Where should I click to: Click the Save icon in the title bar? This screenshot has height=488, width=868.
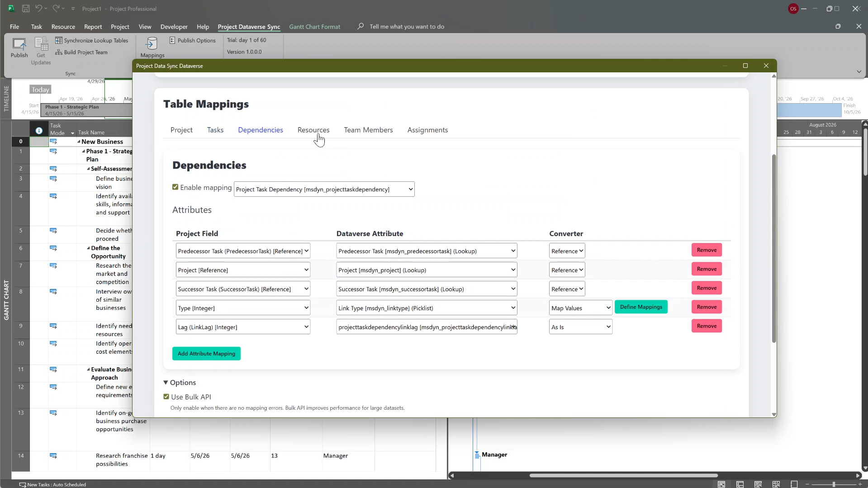26,9
